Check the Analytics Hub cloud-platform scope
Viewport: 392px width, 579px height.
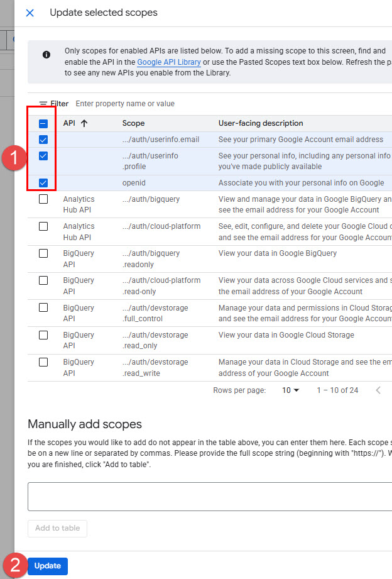(x=43, y=226)
